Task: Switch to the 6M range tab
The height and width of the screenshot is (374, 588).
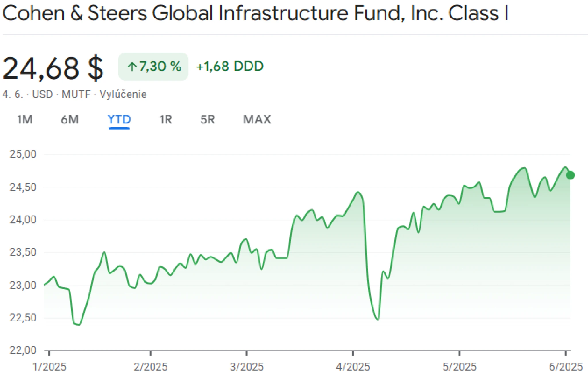Action: [x=70, y=119]
